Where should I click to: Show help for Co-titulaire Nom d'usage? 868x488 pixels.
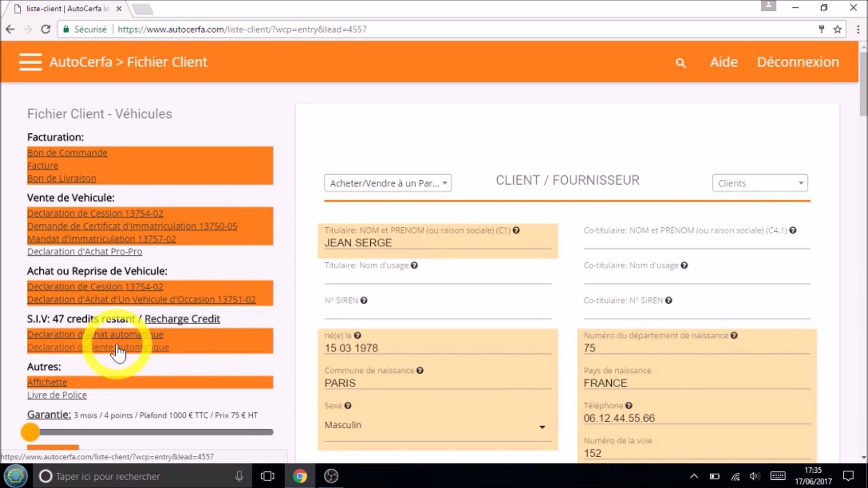tap(684, 265)
